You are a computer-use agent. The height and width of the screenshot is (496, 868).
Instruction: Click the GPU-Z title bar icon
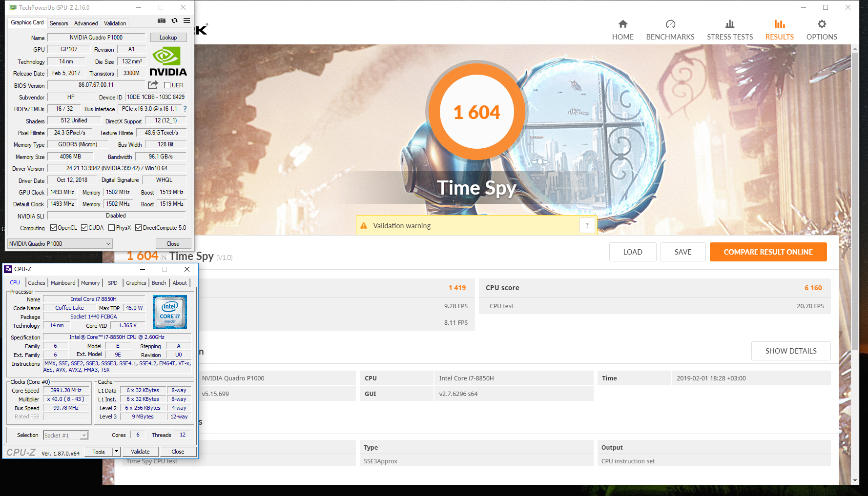(x=13, y=8)
